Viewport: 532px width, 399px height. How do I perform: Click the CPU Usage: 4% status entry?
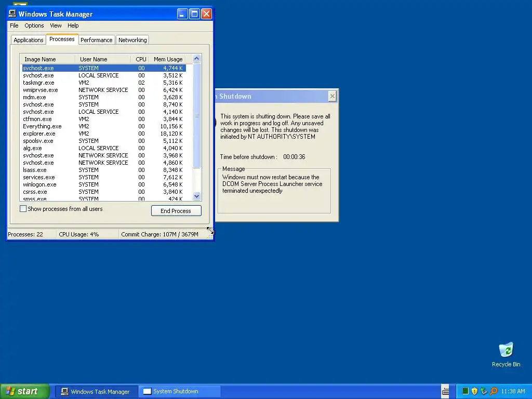pyautogui.click(x=79, y=234)
